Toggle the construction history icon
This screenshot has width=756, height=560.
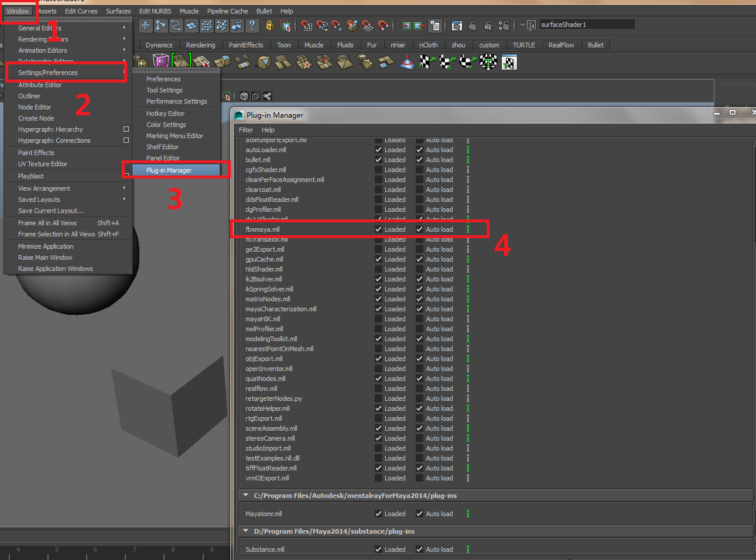click(x=435, y=25)
